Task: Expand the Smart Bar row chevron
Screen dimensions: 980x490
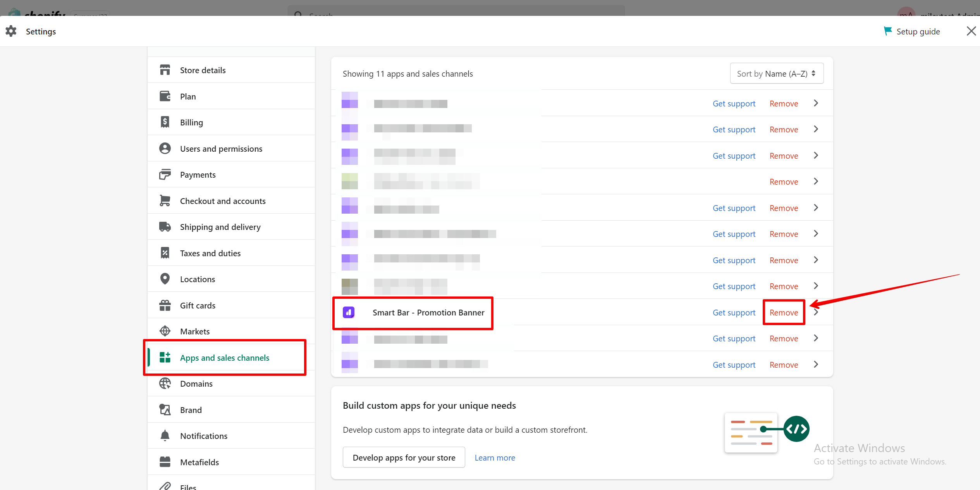Action: pos(816,312)
